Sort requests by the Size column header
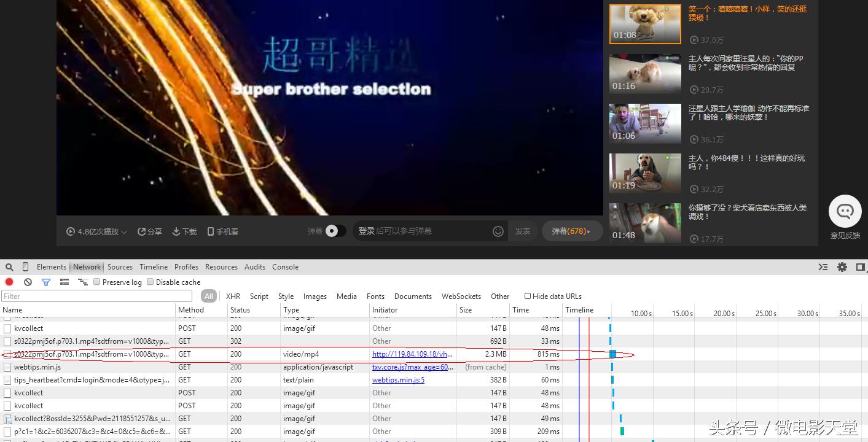This screenshot has height=442, width=868. point(483,310)
